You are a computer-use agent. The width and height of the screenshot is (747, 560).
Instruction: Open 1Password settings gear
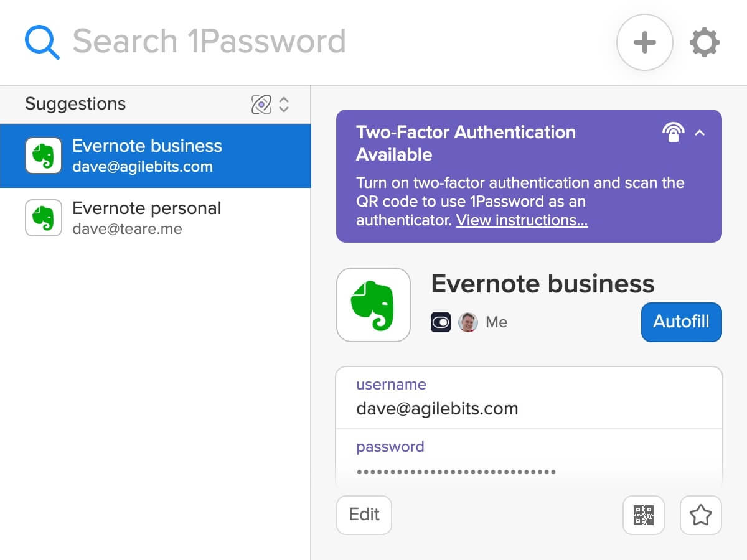(x=704, y=42)
